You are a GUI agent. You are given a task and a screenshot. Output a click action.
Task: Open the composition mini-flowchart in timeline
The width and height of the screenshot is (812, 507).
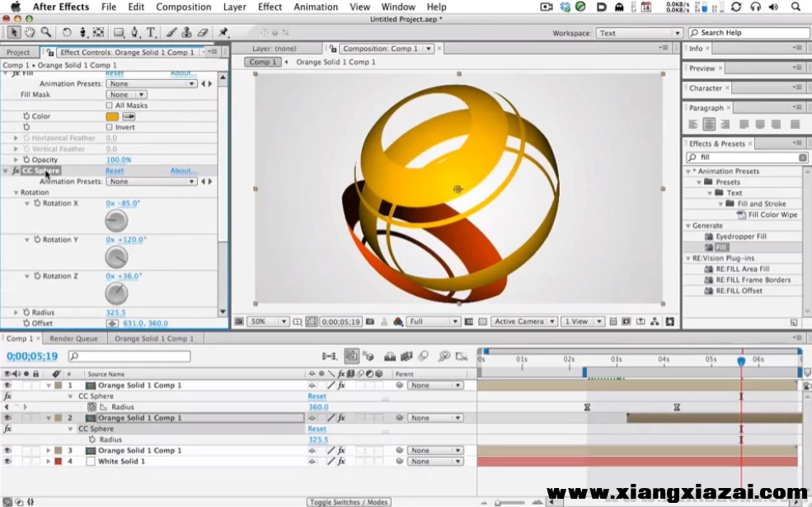(329, 356)
